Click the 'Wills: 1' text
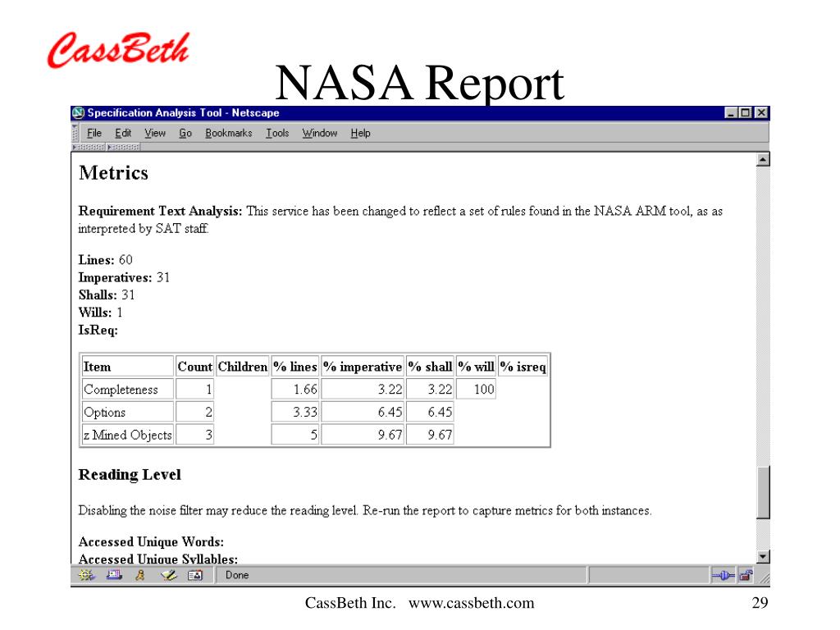840x630 pixels. point(101,313)
